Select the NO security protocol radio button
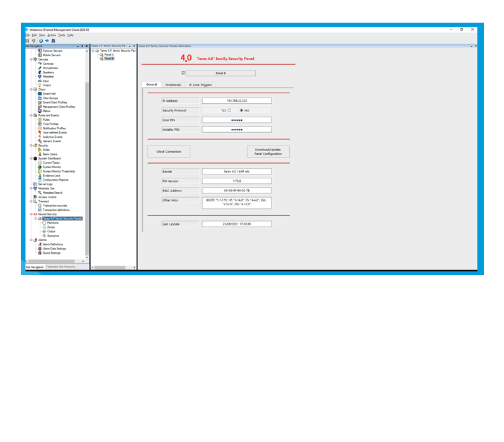The height and width of the screenshot is (442, 504). (241, 110)
